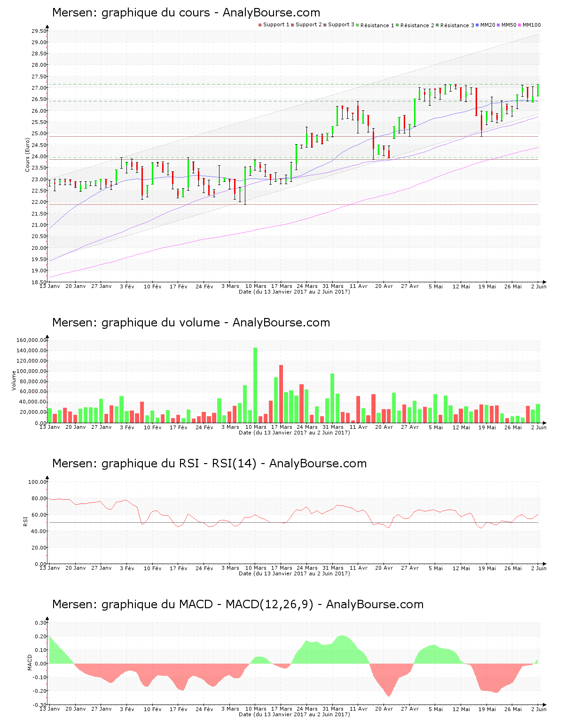Click '3 Fév' date under volume chart

127,427
